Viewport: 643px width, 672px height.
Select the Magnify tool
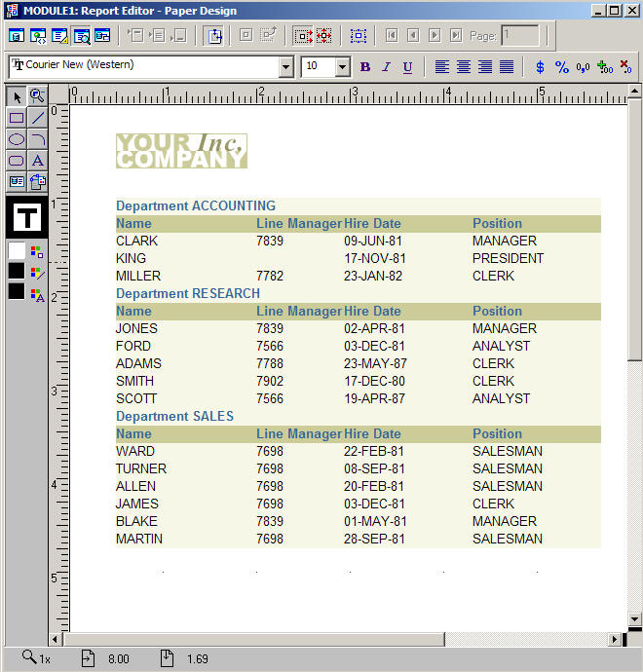tap(37, 96)
